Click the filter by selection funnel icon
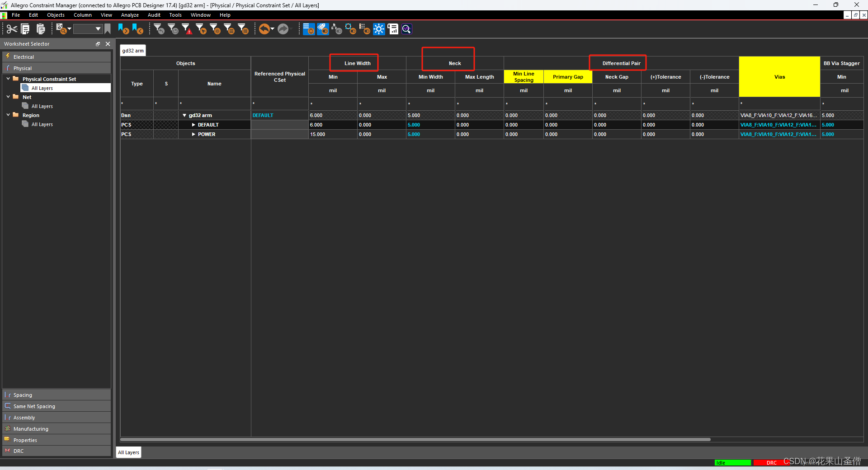Viewport: 868px width, 470px height. click(201, 29)
